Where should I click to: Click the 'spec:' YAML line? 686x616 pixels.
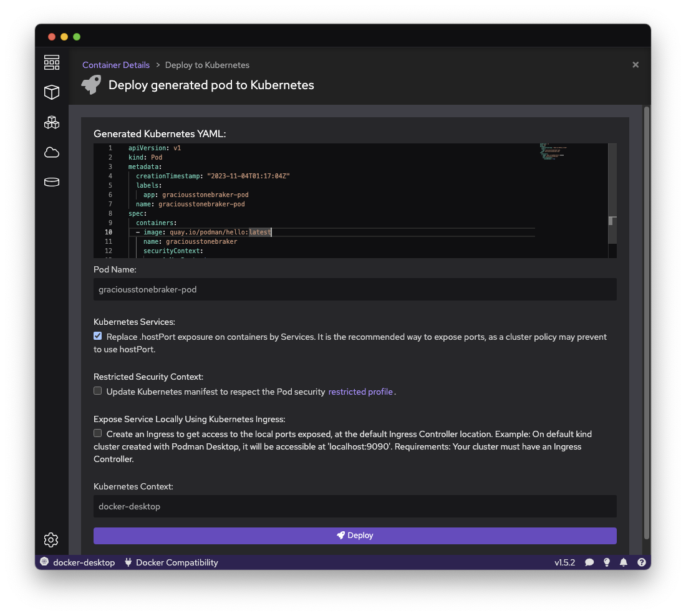(137, 213)
